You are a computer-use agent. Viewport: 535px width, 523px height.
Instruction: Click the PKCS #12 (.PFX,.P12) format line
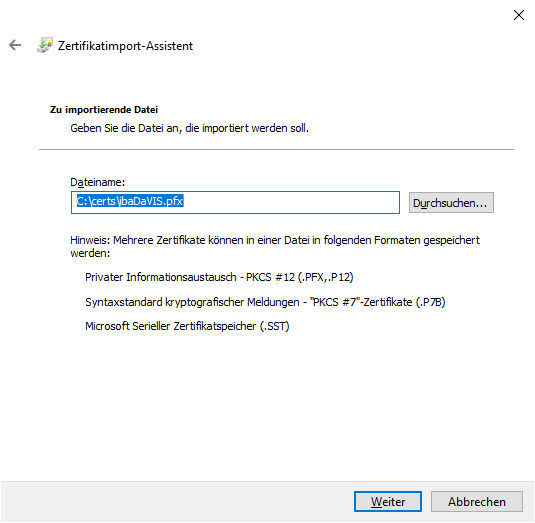tap(219, 277)
